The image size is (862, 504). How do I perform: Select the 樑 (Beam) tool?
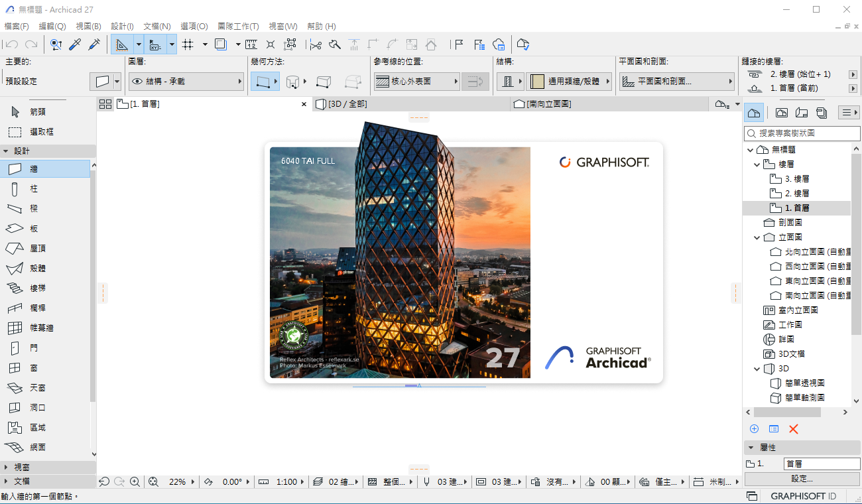pyautogui.click(x=45, y=208)
